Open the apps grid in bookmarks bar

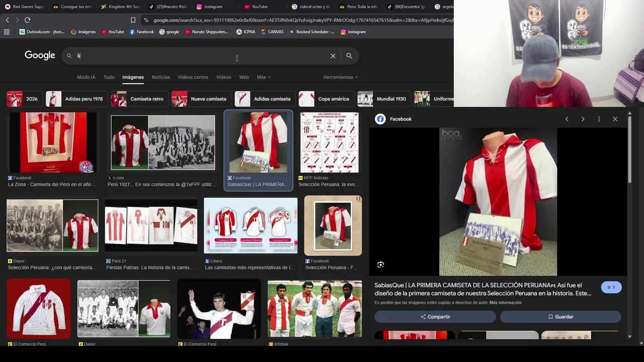(7, 32)
